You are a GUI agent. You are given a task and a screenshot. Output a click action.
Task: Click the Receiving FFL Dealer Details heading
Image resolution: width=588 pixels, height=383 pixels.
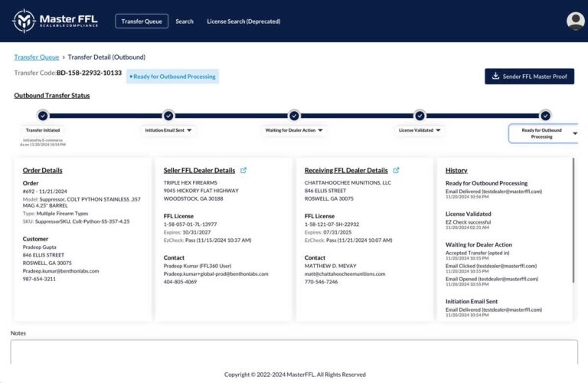pyautogui.click(x=346, y=170)
